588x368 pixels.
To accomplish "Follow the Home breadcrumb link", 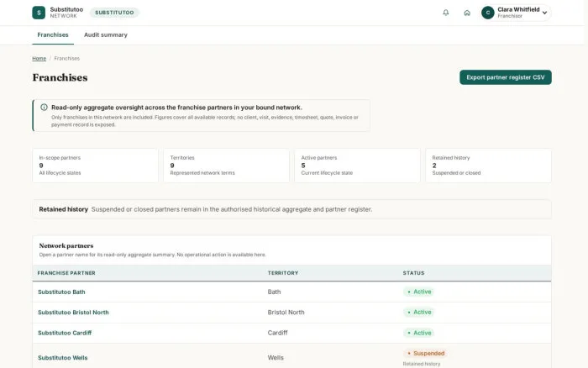I will pos(39,59).
